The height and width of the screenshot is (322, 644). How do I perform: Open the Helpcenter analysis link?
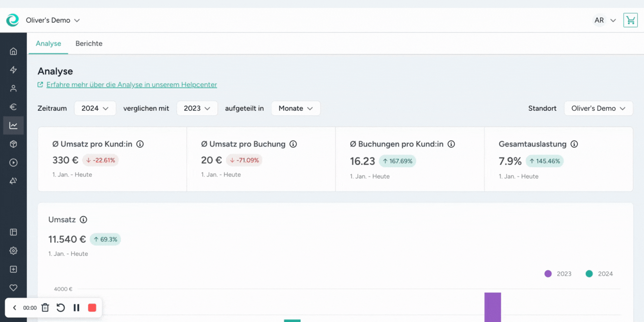[x=132, y=85]
